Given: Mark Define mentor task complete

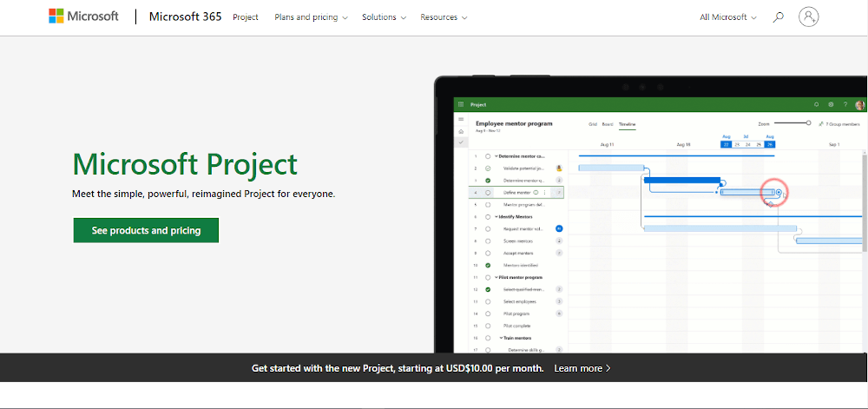Looking at the screenshot, I should [488, 193].
